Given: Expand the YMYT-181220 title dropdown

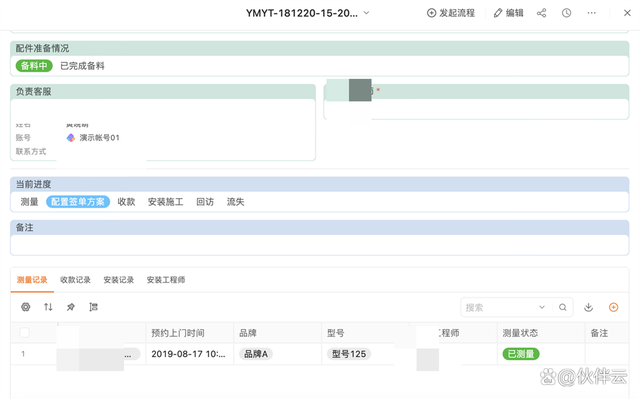Looking at the screenshot, I should click(367, 13).
